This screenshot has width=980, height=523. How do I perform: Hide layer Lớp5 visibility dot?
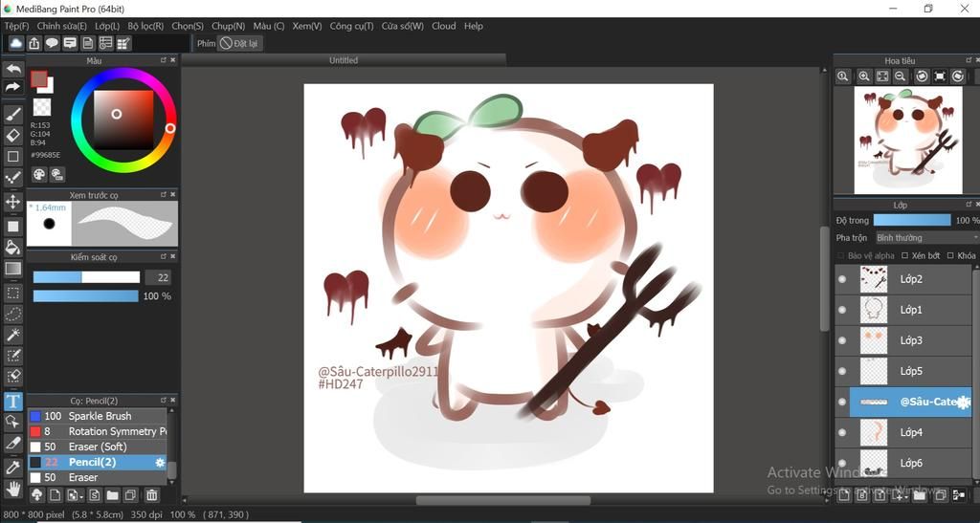[x=842, y=371]
